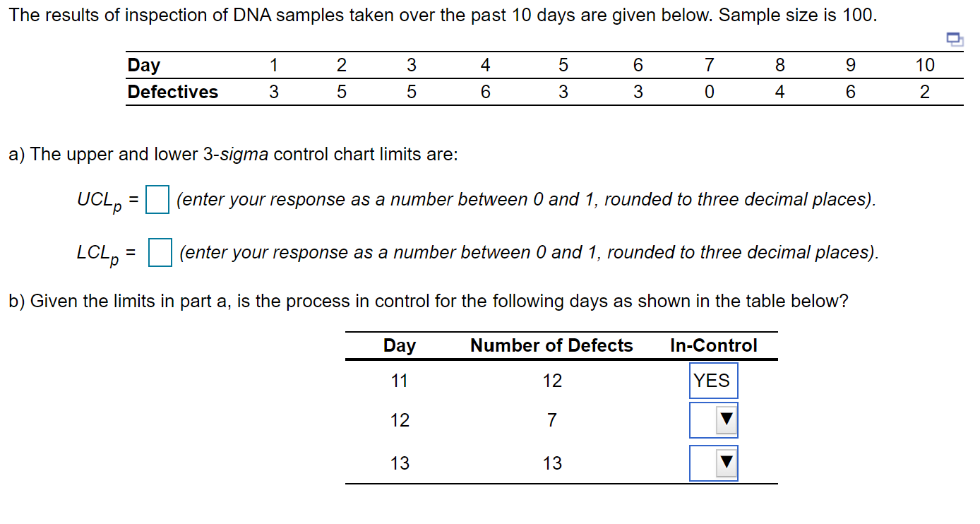Click the Defectives row header label
Image resolution: width=980 pixels, height=524 pixels.
click(173, 92)
